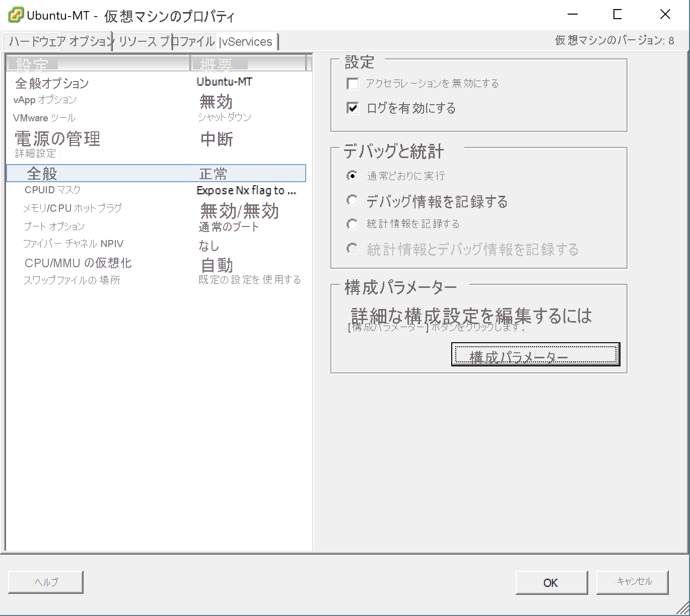Viewport: 690px width, 616px height.
Task: Click the 中断 power management value
Action: (x=217, y=139)
